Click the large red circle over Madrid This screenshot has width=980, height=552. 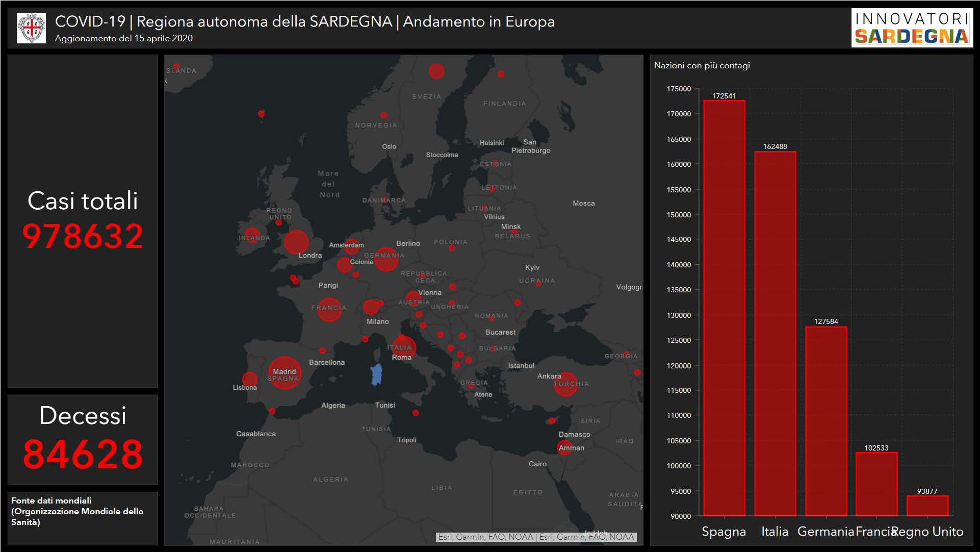click(284, 373)
